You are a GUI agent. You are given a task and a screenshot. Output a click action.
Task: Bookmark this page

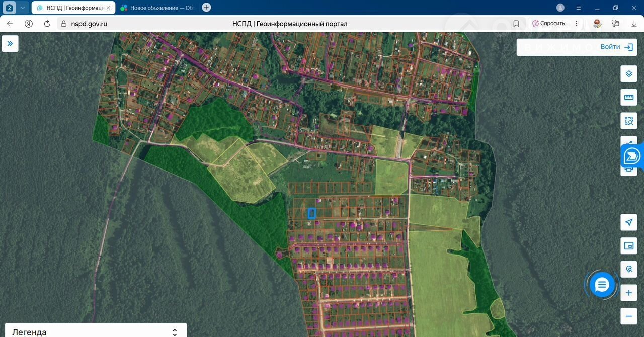click(x=516, y=24)
